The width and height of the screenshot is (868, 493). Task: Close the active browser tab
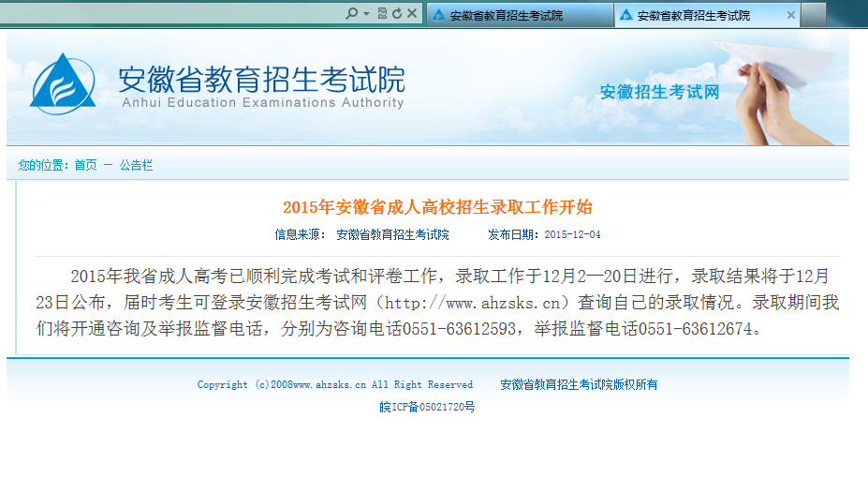click(x=791, y=16)
